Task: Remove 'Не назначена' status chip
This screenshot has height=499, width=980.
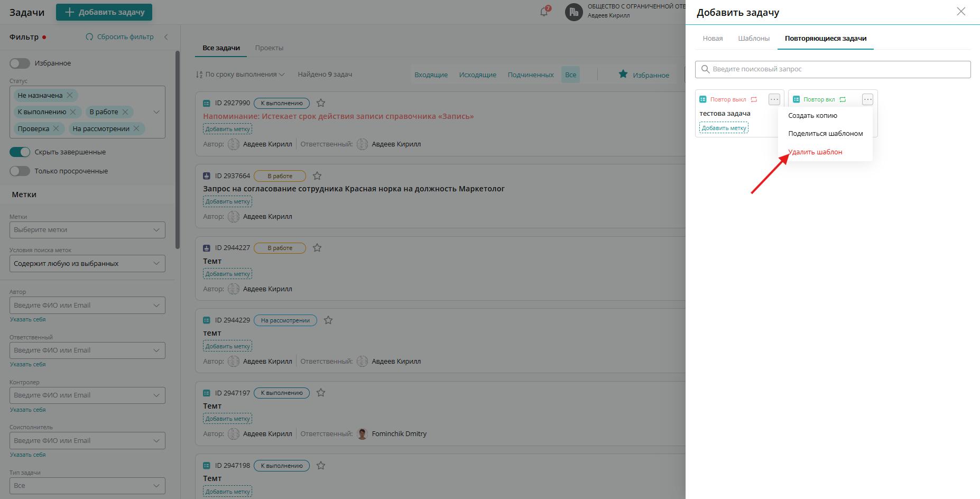Action: point(70,96)
